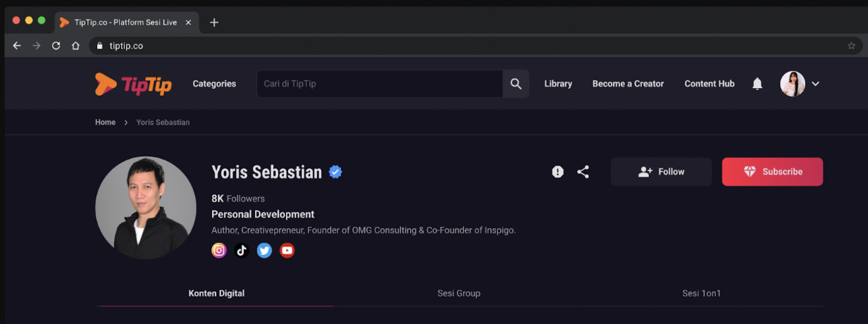The image size is (868, 324).
Task: Open the Library page
Action: pos(558,84)
